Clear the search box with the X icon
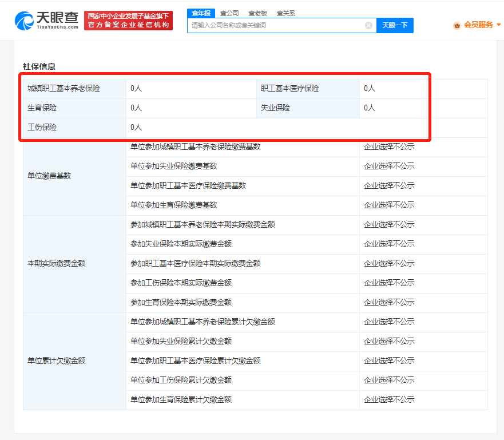The image size is (504, 440). [368, 25]
